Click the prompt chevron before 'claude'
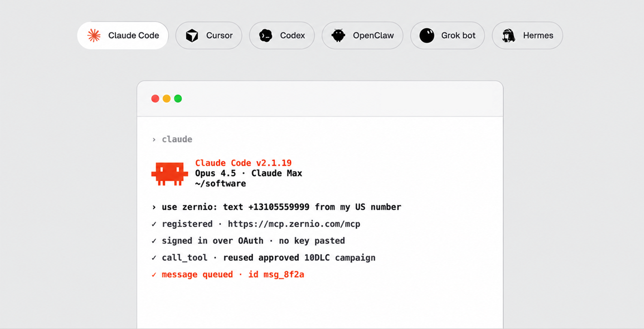644x329 pixels. point(154,140)
